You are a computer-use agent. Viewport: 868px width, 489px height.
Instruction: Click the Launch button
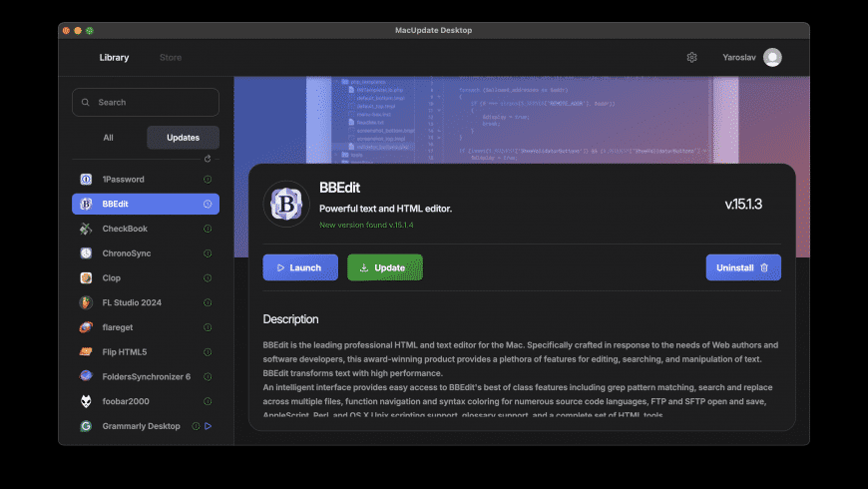300,267
